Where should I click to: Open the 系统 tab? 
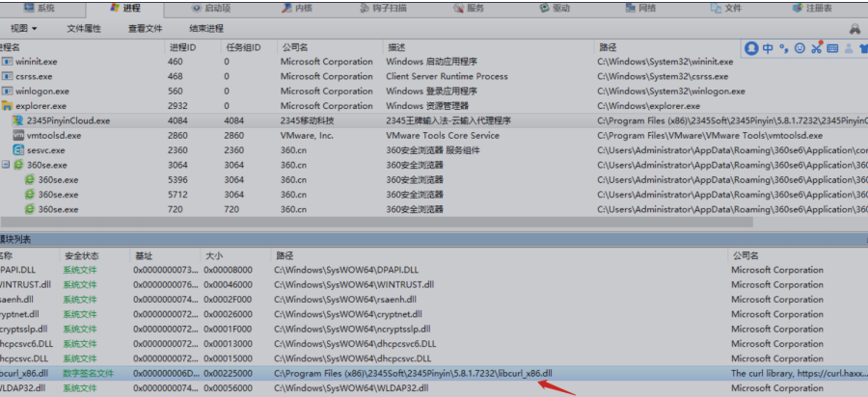click(x=39, y=8)
